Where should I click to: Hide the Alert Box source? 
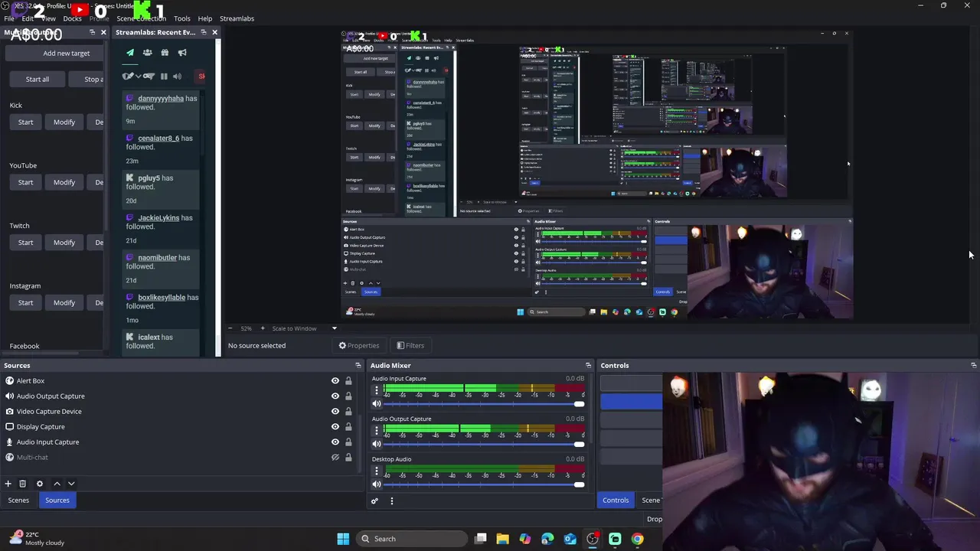(x=335, y=380)
